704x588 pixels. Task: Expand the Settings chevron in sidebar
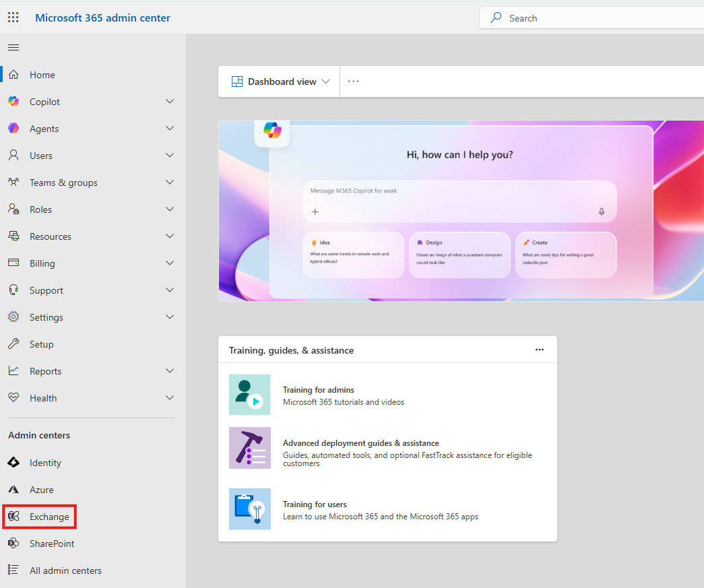[x=170, y=317]
